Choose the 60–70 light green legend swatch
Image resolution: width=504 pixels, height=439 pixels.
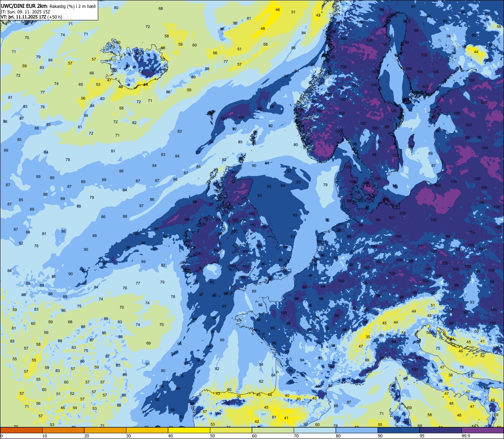[273, 430]
